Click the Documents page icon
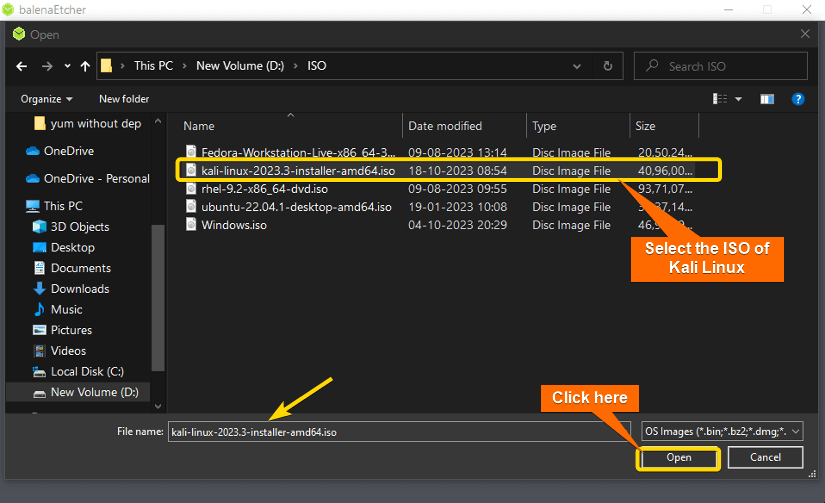825x503 pixels. 39,268
